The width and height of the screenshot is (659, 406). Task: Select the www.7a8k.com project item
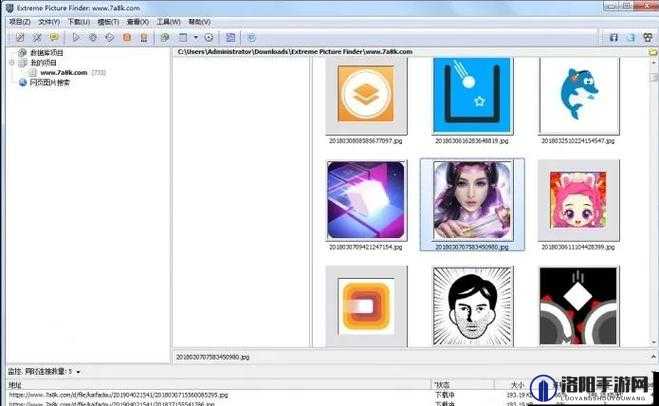(x=63, y=72)
